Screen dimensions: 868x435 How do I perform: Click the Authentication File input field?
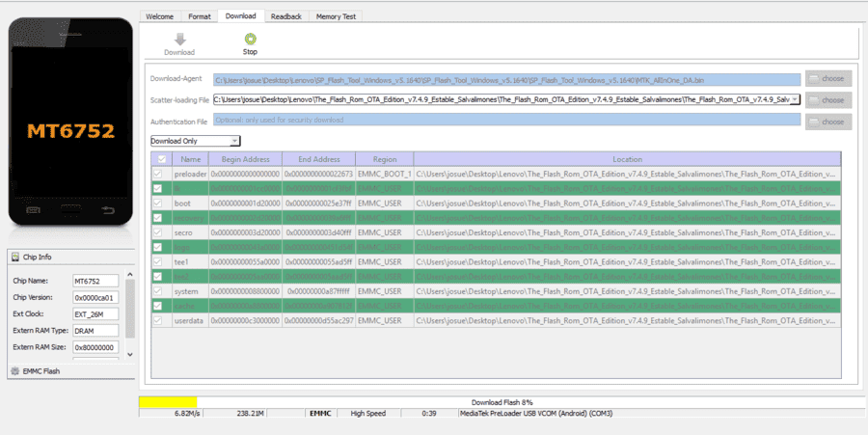pyautogui.click(x=507, y=120)
